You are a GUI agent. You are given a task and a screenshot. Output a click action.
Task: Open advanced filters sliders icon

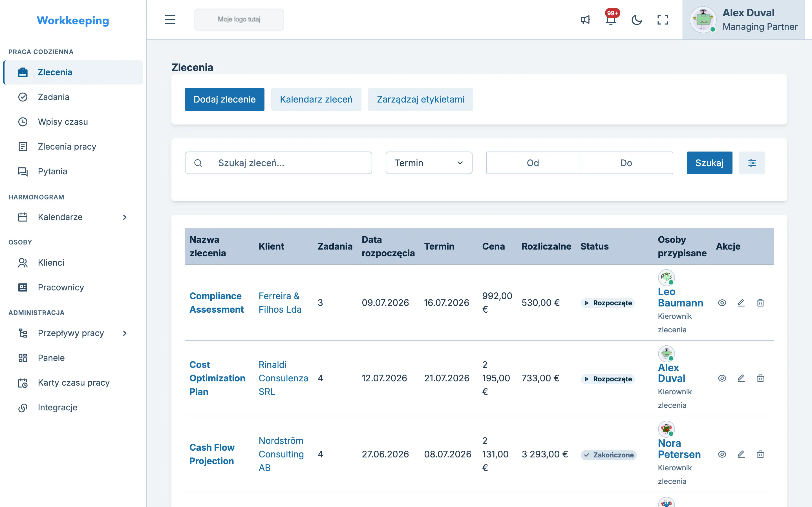pos(752,163)
